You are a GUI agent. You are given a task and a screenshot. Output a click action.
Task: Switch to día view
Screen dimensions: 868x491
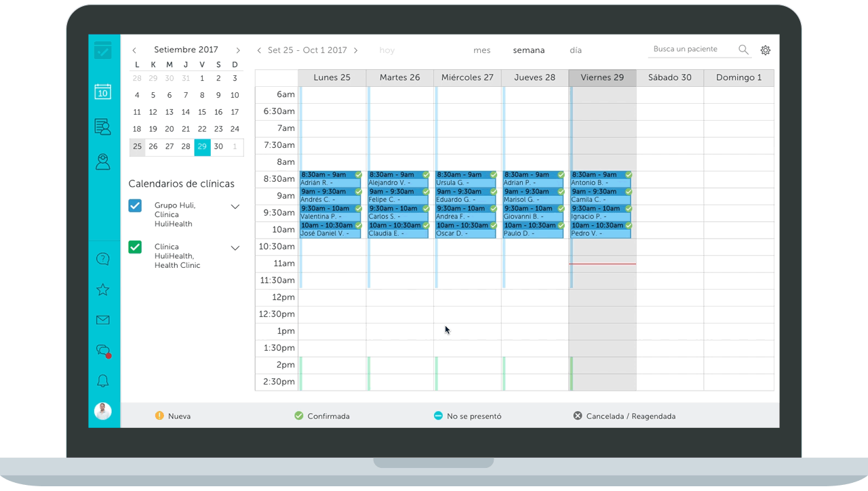tap(576, 50)
